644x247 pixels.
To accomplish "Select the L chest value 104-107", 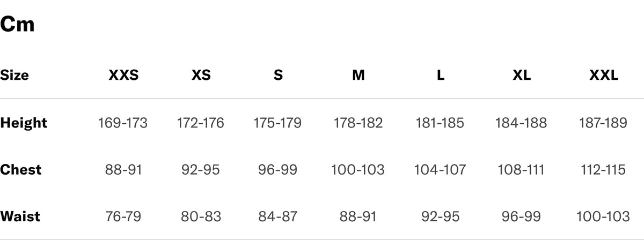I will [x=440, y=170].
